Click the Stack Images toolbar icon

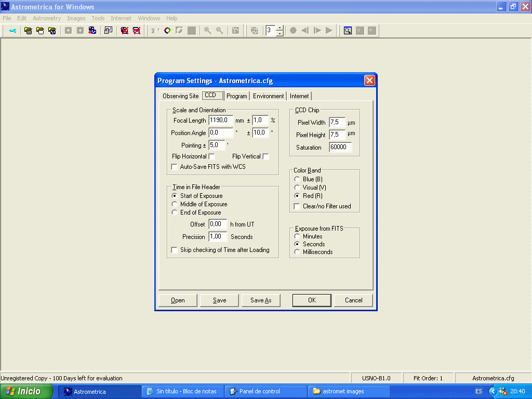[x=92, y=31]
